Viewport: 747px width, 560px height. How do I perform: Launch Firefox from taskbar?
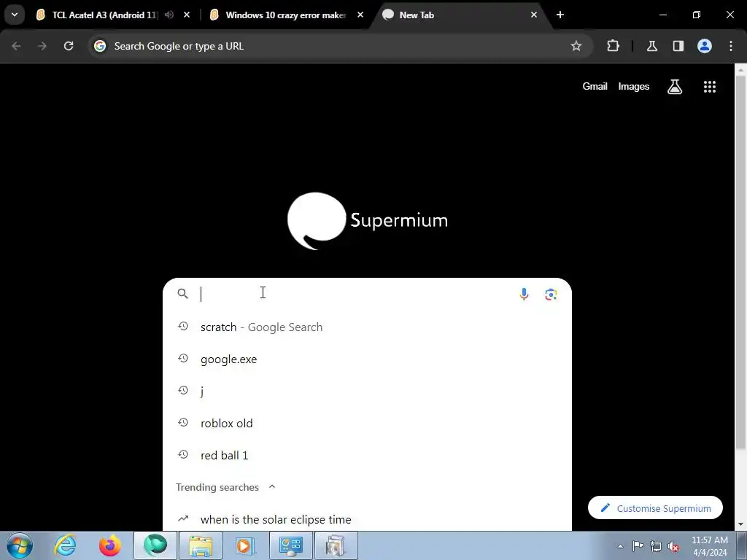pos(110,545)
